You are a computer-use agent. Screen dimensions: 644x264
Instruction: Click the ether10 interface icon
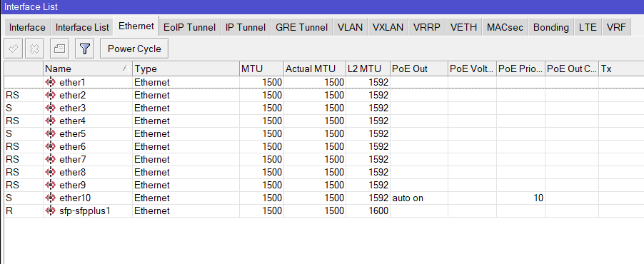point(51,198)
